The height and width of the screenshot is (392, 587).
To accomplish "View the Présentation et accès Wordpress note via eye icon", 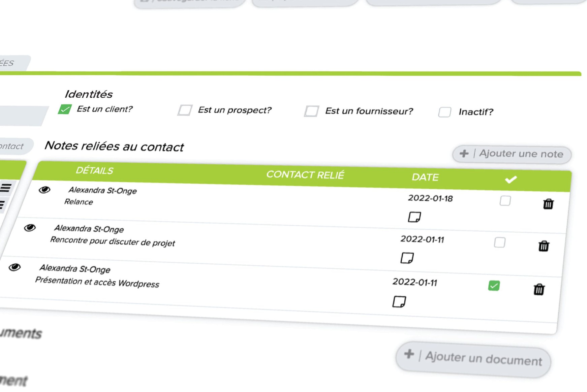I will [14, 267].
